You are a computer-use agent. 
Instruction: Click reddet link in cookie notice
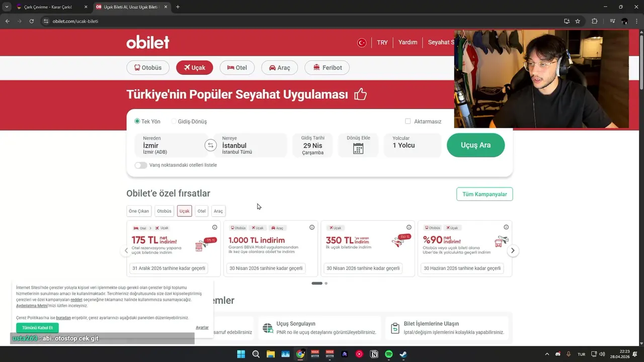pos(76,300)
